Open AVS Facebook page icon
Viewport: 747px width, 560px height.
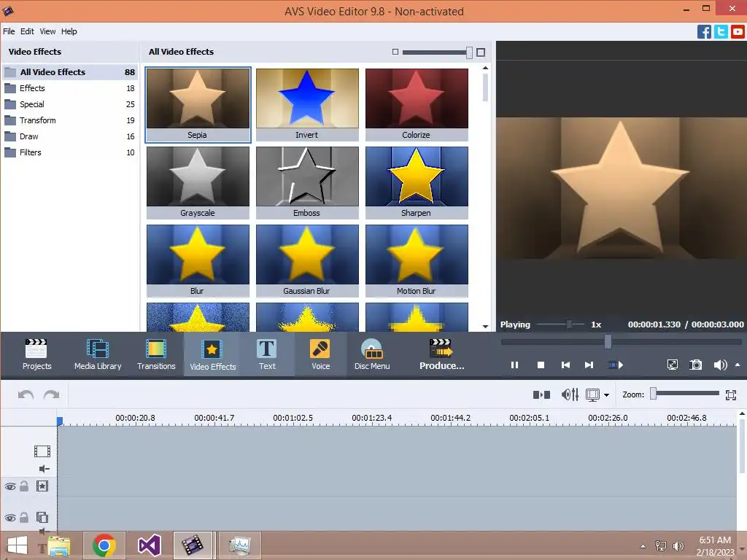pyautogui.click(x=704, y=32)
